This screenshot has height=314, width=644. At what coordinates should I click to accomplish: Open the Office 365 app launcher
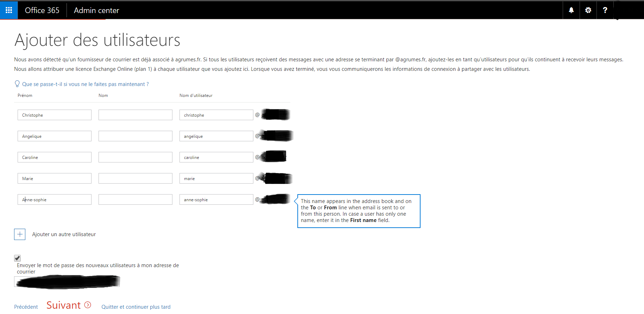click(9, 10)
